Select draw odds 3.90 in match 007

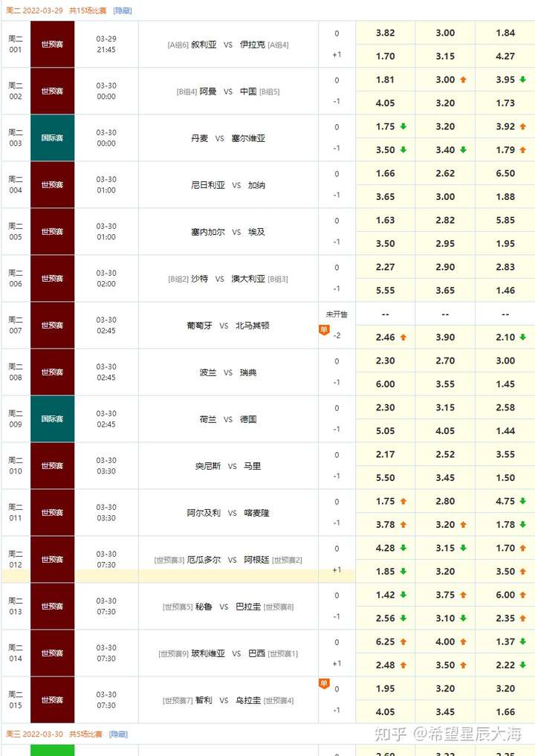445,337
